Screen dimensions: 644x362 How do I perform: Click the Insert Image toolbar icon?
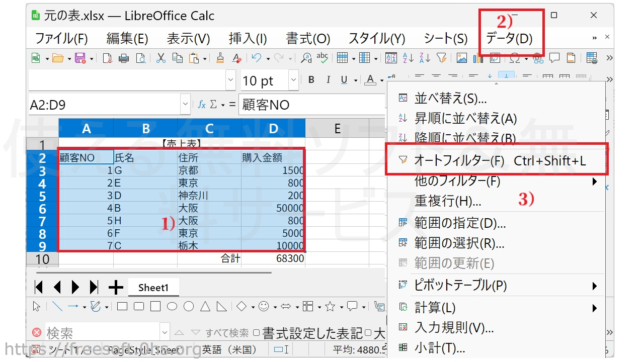(x=462, y=58)
